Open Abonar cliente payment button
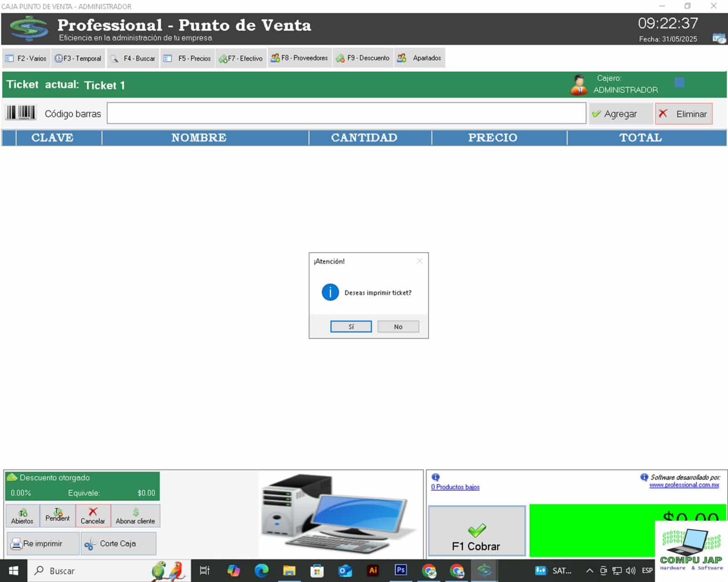728x582 pixels. pos(135,516)
